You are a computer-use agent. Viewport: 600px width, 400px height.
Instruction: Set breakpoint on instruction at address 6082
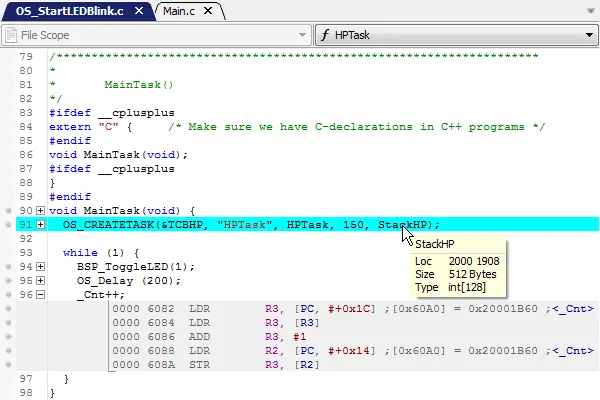click(8, 309)
